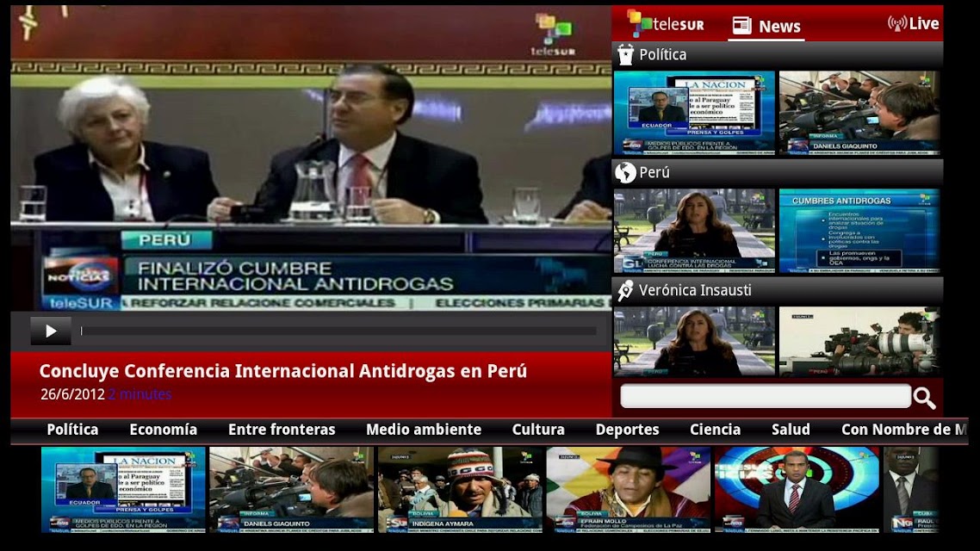Click the News newspaper icon
This screenshot has height=551, width=980.
click(x=741, y=26)
